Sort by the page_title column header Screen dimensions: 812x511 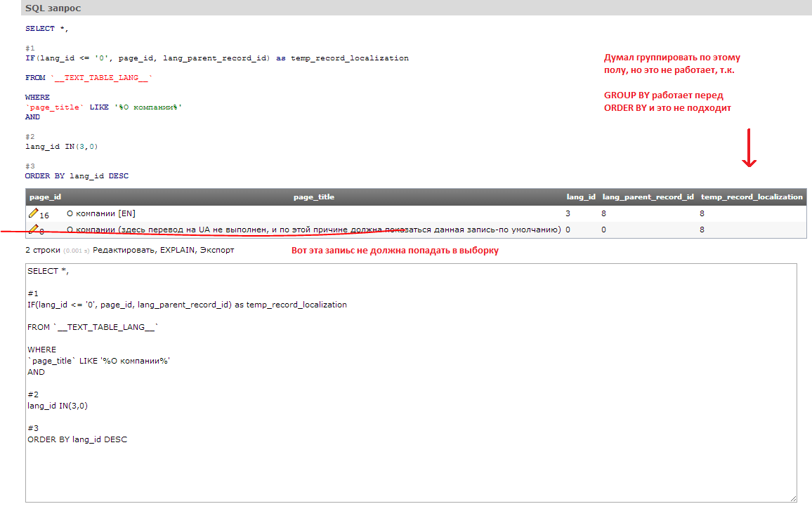pos(313,197)
